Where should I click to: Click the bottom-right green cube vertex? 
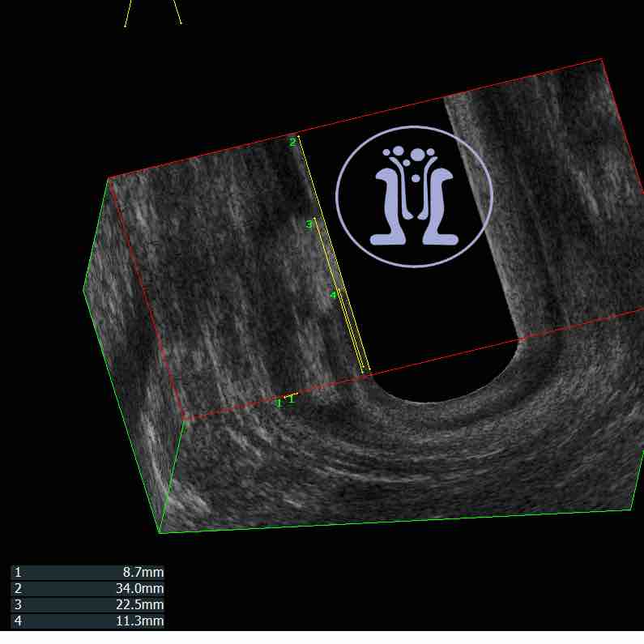(x=631, y=510)
